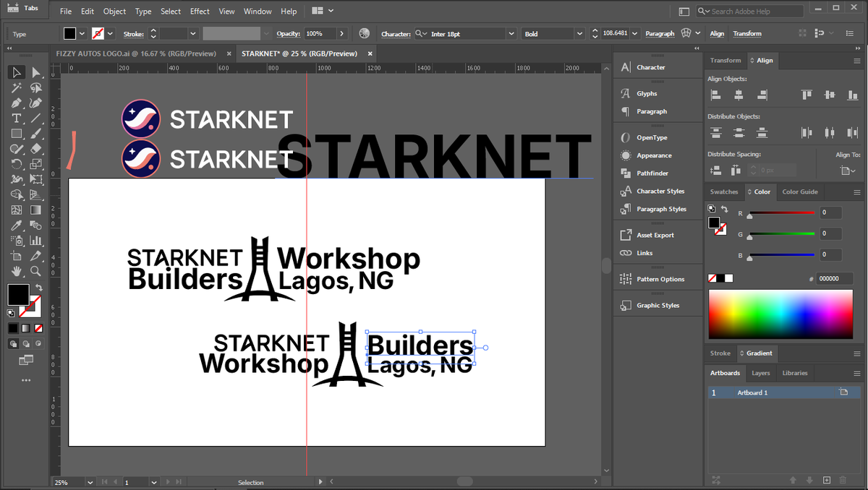Viewport: 868px width, 490px height.
Task: Enable Draw Behind mode
Action: (x=25, y=343)
